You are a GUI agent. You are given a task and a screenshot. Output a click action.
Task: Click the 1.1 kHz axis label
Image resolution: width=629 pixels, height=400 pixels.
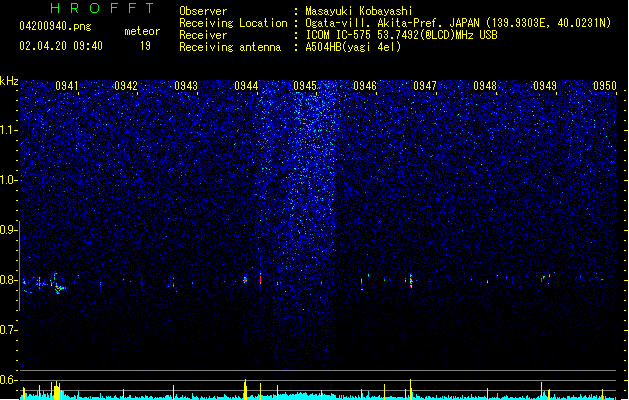tap(8, 130)
